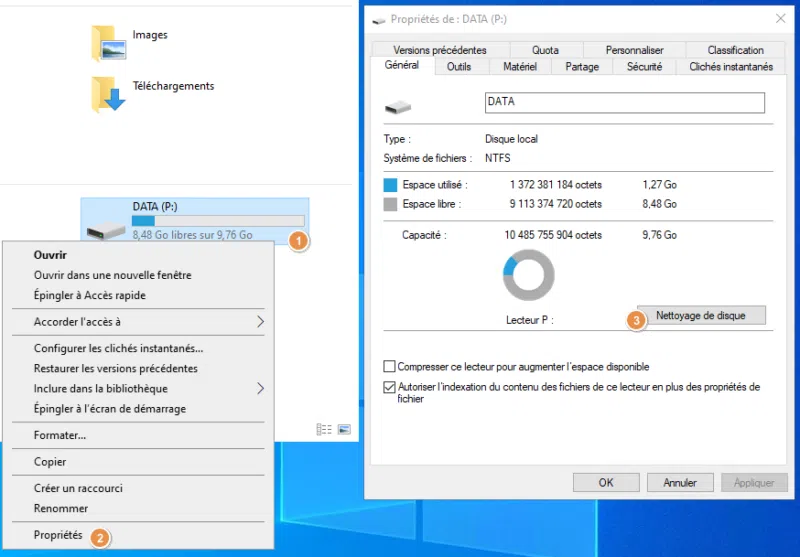Open Propriétés from context menu
This screenshot has width=800, height=557.
(138, 535)
